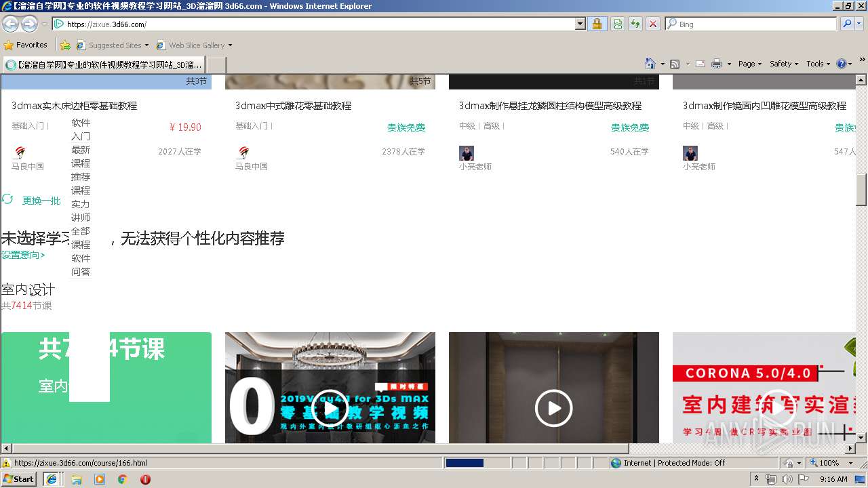Click the network tray icon
Screen dimensions: 868x488
771,479
